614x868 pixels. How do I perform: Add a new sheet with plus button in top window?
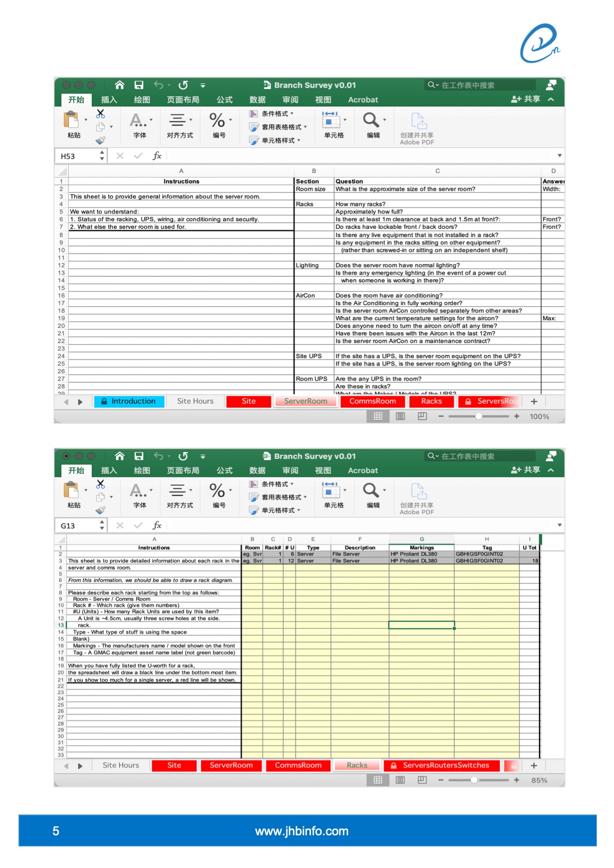pyautogui.click(x=534, y=402)
